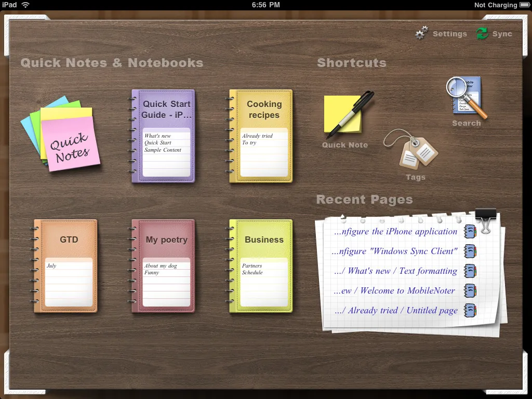Open recent page "Windows Sync Client"

[395, 251]
